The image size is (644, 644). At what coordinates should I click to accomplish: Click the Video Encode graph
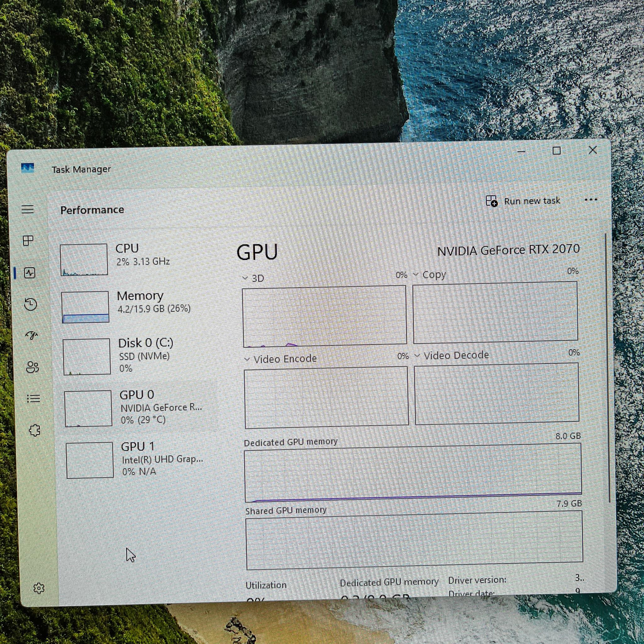tap(326, 397)
